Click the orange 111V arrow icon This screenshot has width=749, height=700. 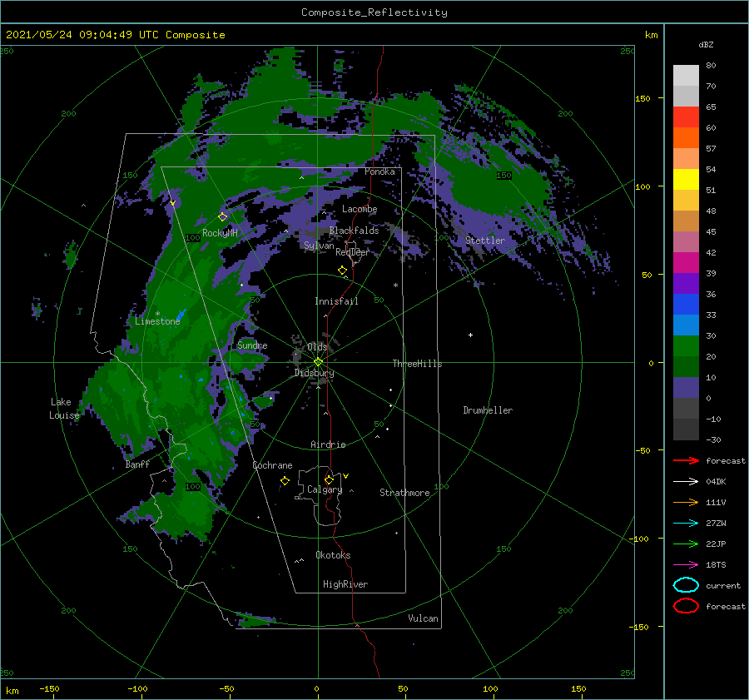pos(686,502)
